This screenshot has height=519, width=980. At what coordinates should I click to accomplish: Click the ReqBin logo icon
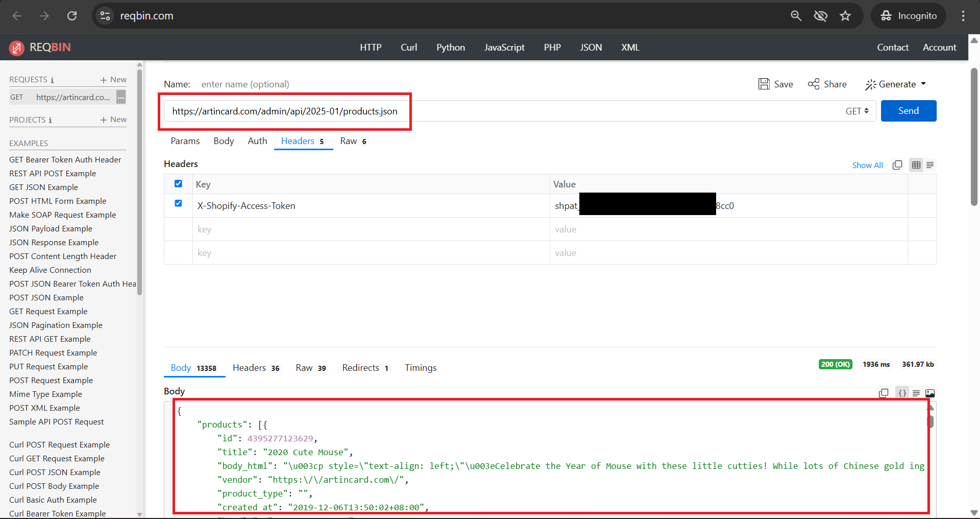click(16, 48)
